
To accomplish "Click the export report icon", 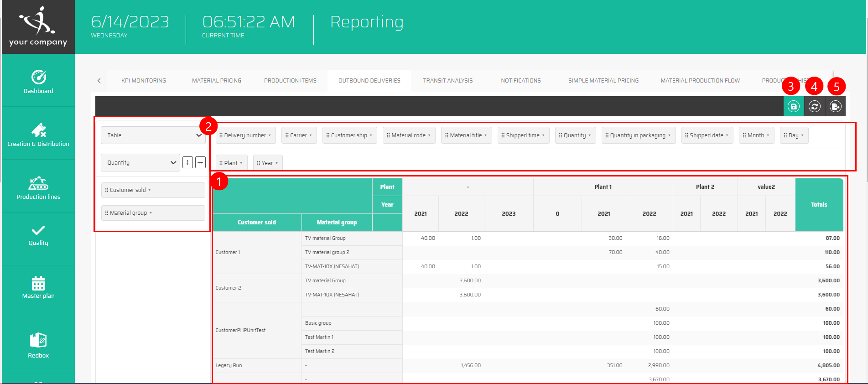I will click(x=835, y=107).
